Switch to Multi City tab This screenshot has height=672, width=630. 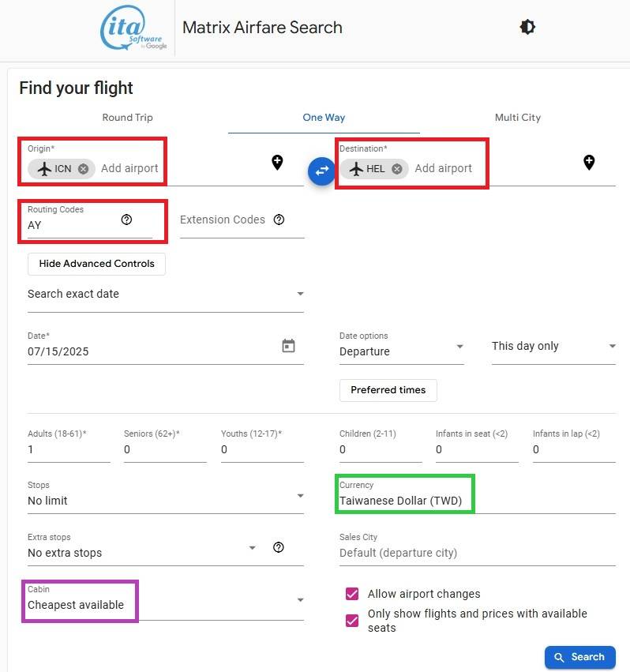click(x=517, y=118)
